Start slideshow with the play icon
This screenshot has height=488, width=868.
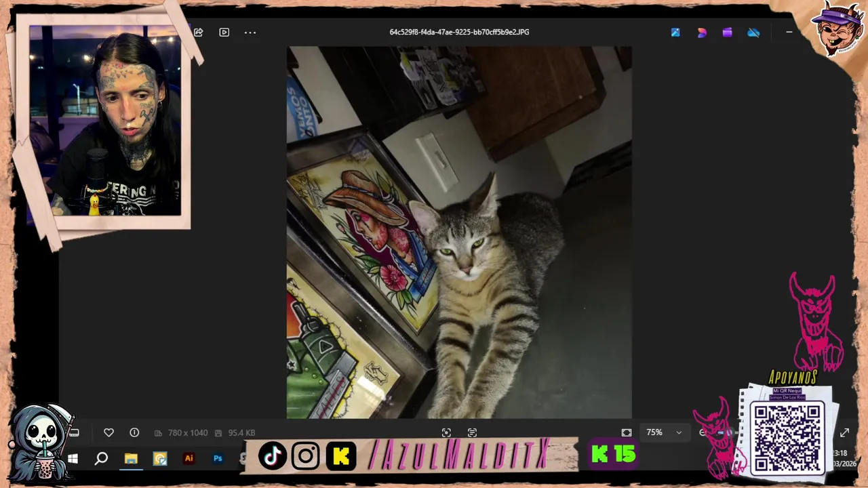[224, 32]
